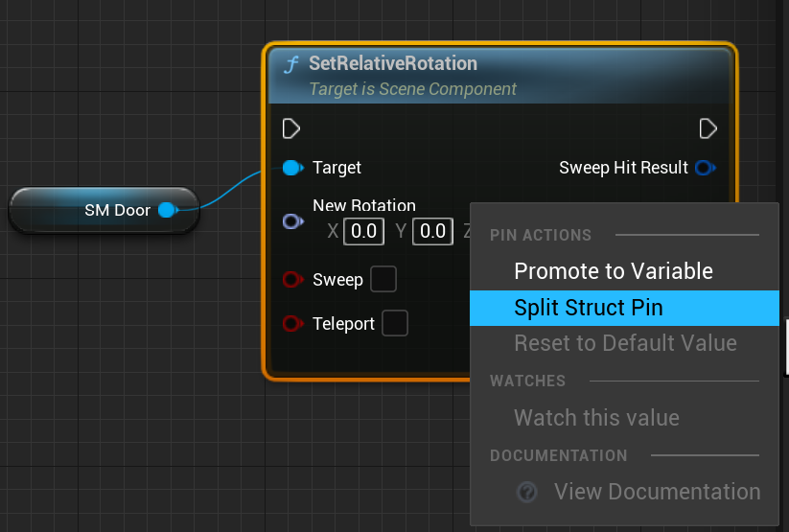
Task: Open View Documentation from the menu
Action: pyautogui.click(x=657, y=492)
